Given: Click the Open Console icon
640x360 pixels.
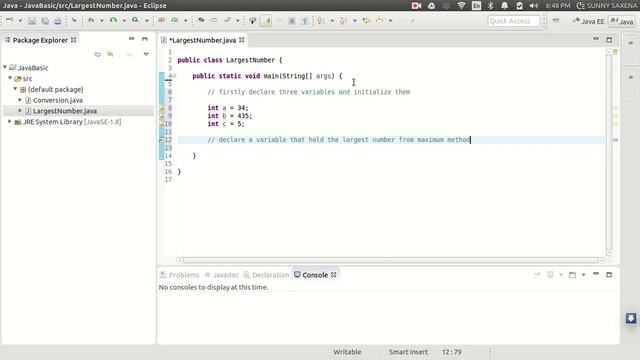Looking at the screenshot, I should pos(572,275).
